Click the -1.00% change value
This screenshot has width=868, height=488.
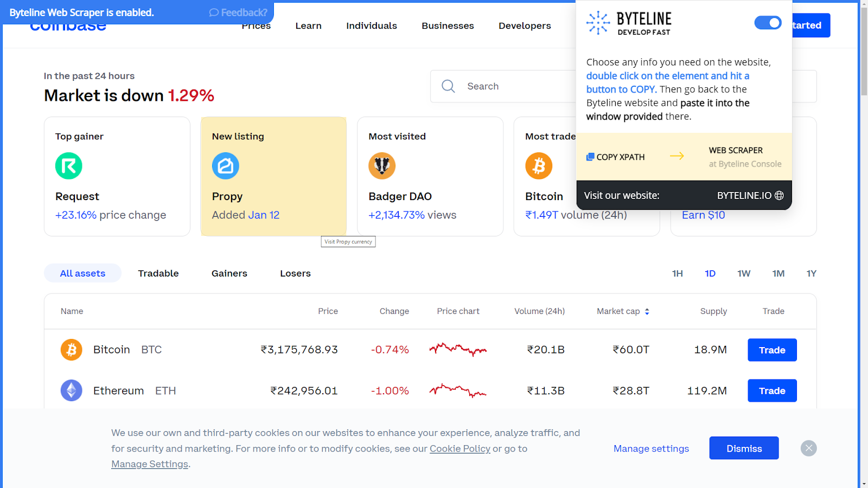(390, 390)
